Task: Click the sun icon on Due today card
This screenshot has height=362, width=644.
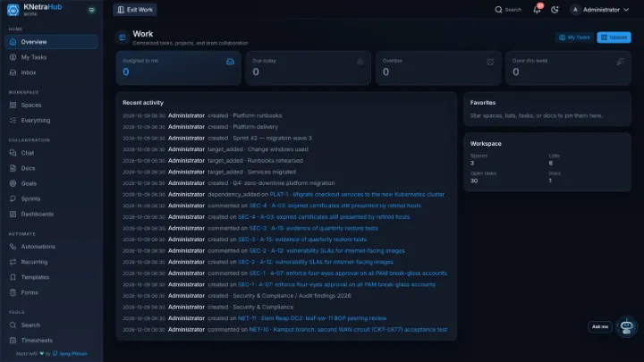Action: tap(360, 62)
